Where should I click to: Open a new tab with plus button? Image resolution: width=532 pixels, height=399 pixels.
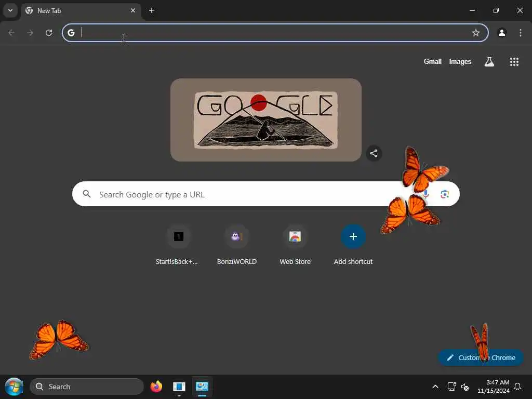click(x=152, y=10)
